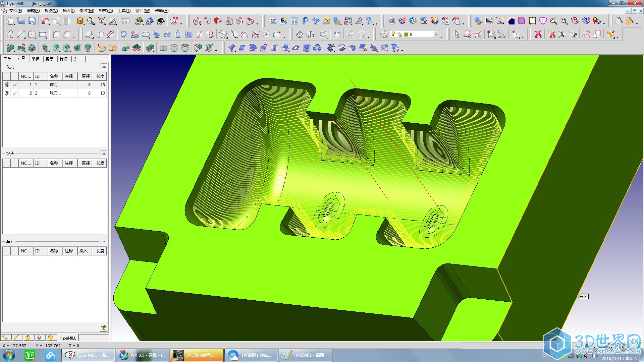Select the green solid extrude box icon

click(x=10, y=48)
